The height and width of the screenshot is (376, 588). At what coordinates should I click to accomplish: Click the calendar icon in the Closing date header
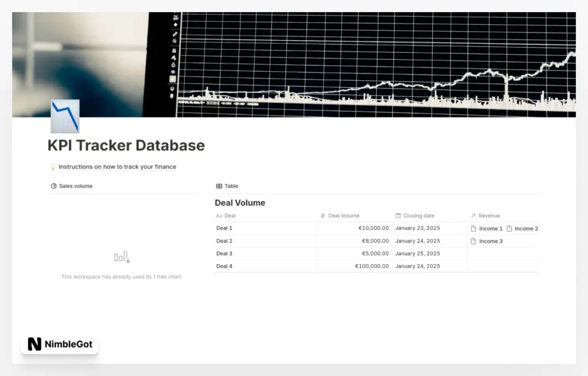click(398, 216)
